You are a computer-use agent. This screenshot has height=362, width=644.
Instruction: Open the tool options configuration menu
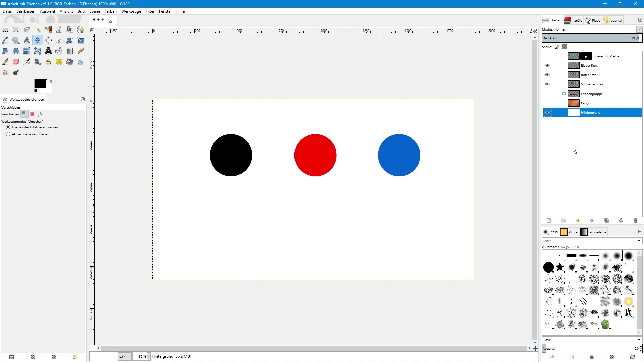point(83,99)
